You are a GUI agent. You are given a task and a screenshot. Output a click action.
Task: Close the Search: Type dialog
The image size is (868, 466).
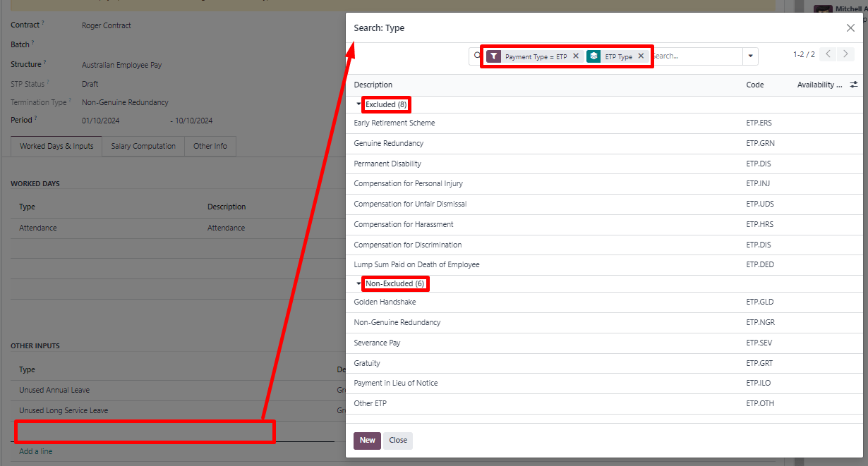click(850, 28)
